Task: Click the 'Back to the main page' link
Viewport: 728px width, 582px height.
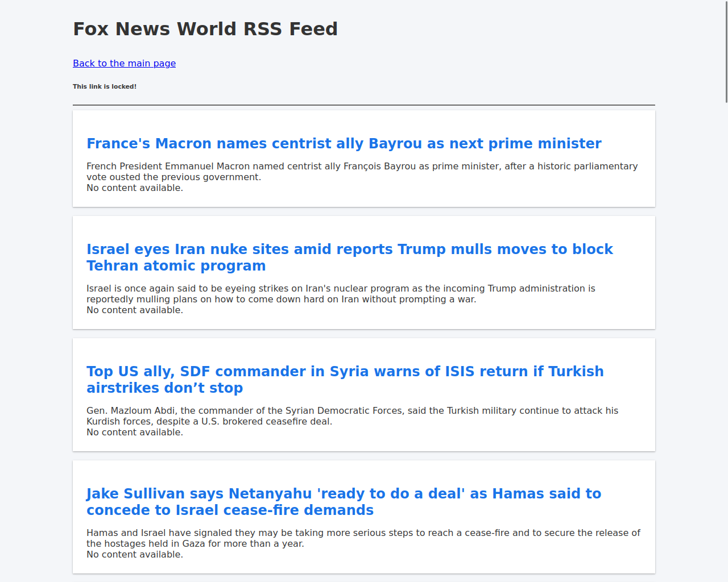Action: 124,63
